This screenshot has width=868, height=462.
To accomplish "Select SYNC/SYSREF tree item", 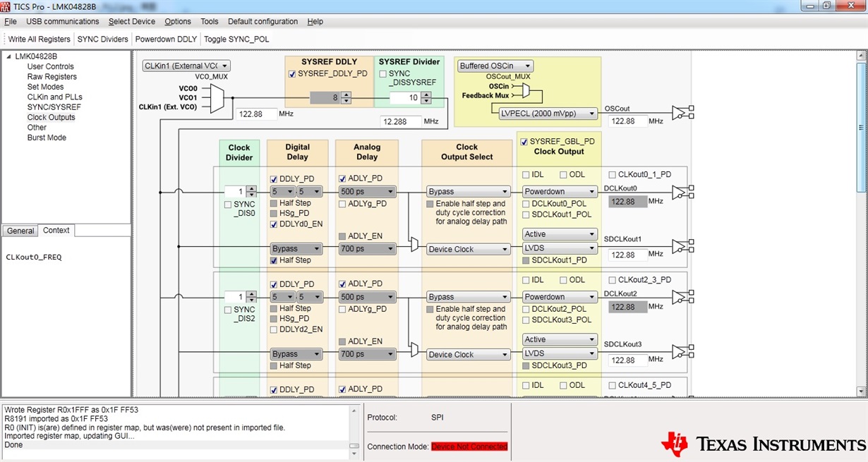I will 54,107.
